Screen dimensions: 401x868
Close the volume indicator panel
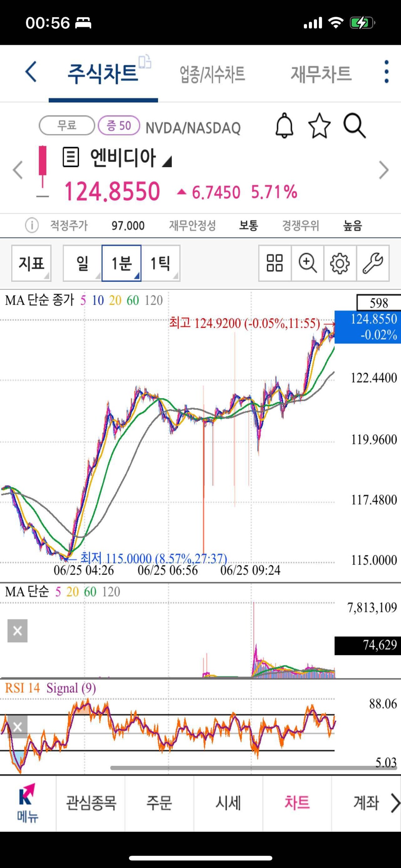tap(18, 631)
